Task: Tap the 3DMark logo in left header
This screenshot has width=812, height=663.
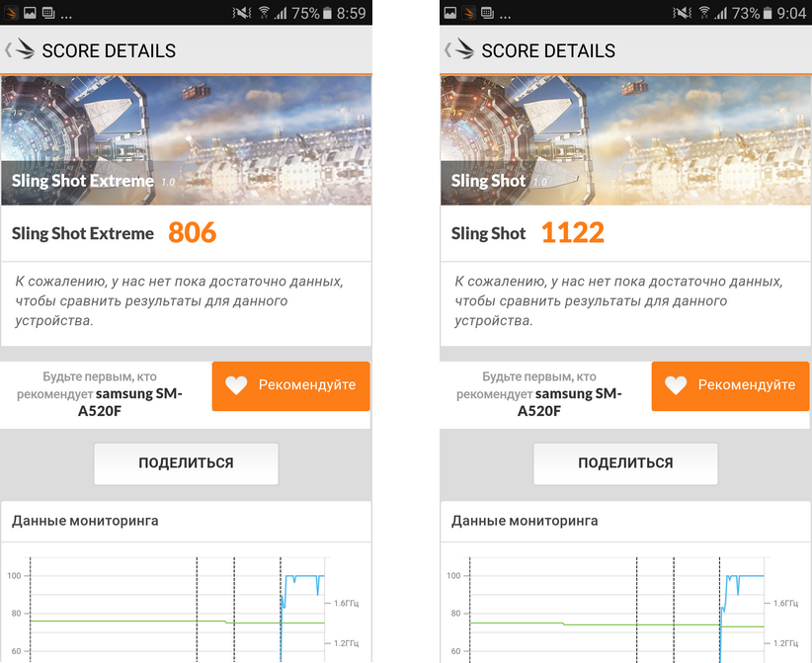Action: point(25,49)
